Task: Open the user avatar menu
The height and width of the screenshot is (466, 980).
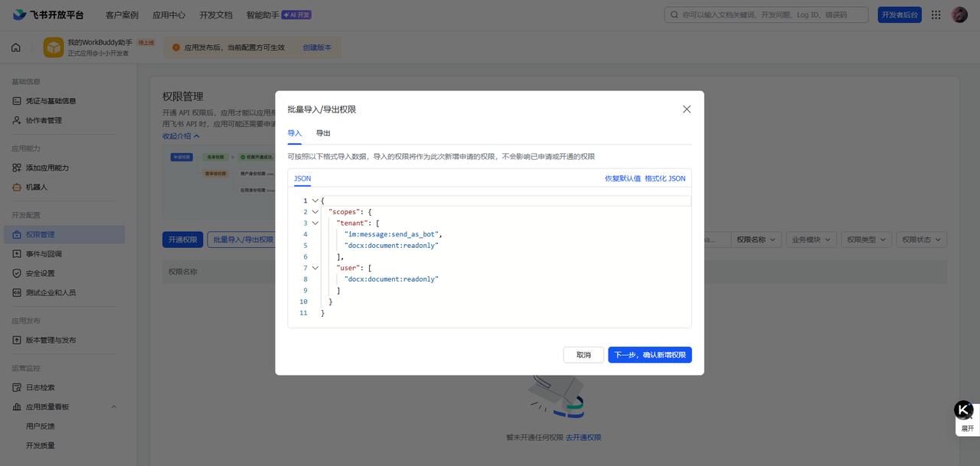Action: click(959, 15)
